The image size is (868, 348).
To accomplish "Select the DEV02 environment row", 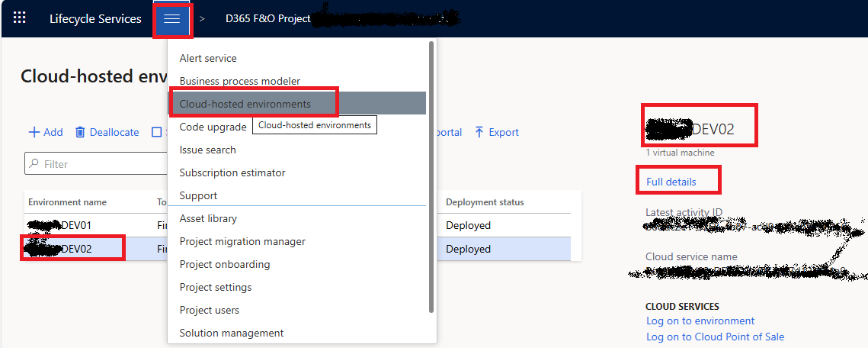I will [x=297, y=249].
